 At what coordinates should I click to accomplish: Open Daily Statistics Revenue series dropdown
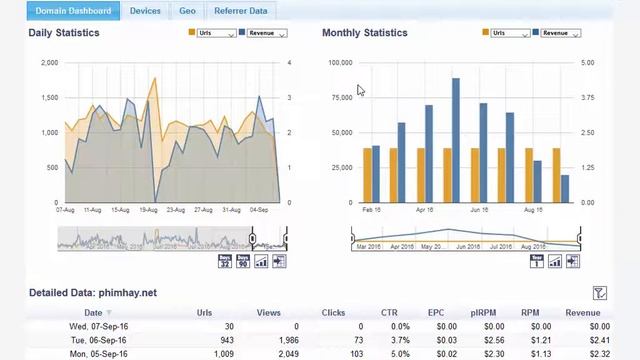tap(267, 33)
